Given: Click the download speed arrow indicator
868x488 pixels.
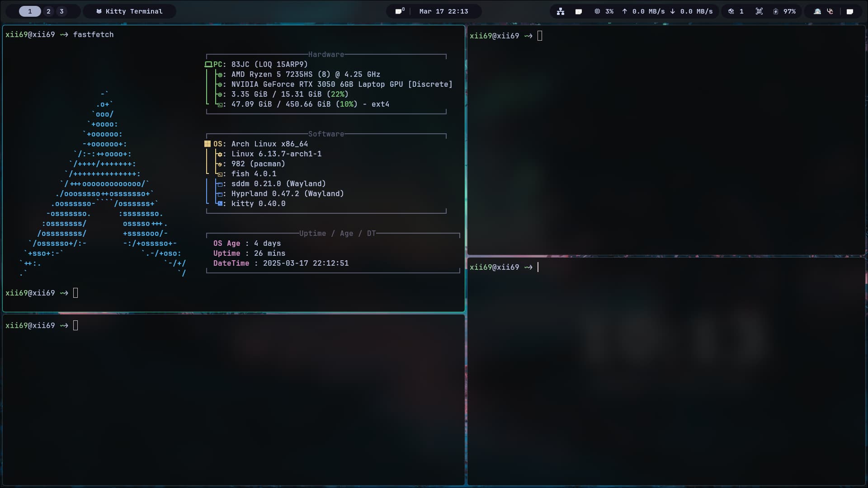Looking at the screenshot, I should [x=673, y=11].
